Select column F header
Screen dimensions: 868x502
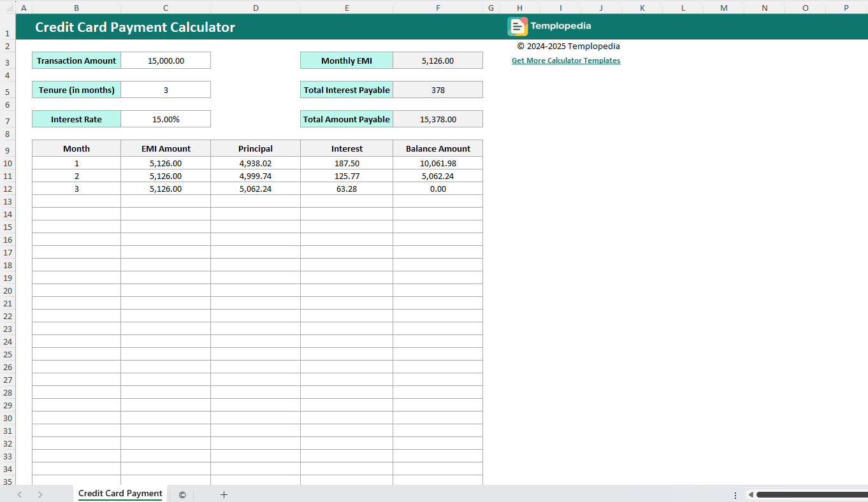(438, 8)
